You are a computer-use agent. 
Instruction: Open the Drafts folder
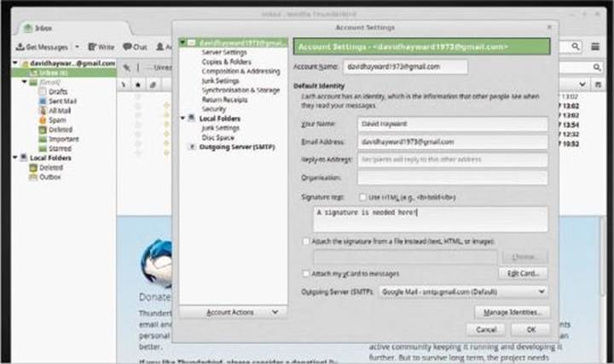58,91
